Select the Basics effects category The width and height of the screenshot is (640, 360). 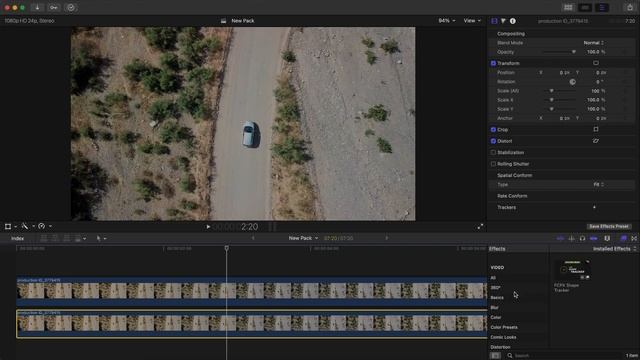click(x=497, y=298)
